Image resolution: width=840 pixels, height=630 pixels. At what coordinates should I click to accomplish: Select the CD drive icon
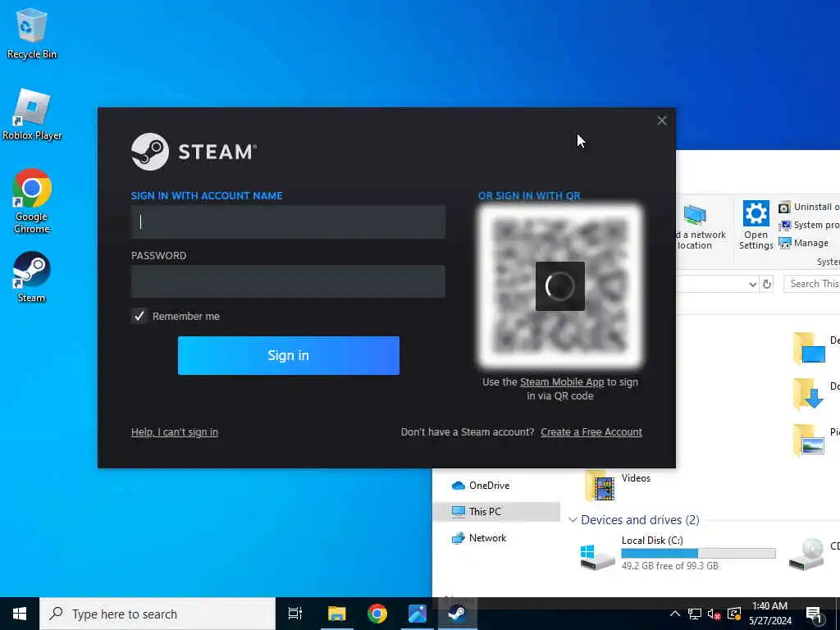point(807,555)
